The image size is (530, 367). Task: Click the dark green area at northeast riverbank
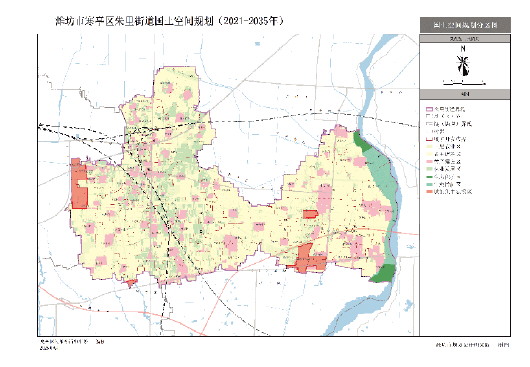pos(361,142)
